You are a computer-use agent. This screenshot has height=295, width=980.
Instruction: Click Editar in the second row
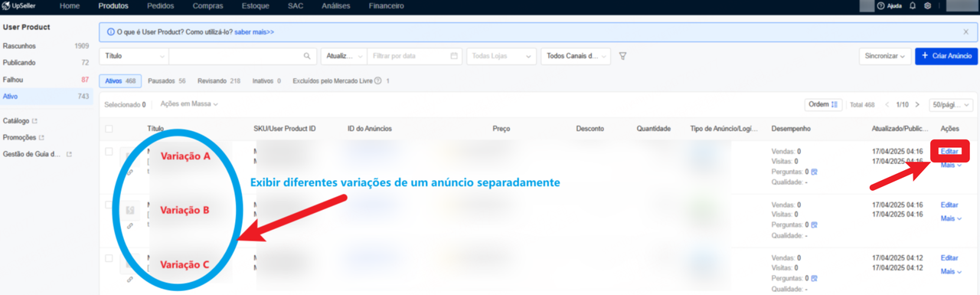[x=949, y=205]
